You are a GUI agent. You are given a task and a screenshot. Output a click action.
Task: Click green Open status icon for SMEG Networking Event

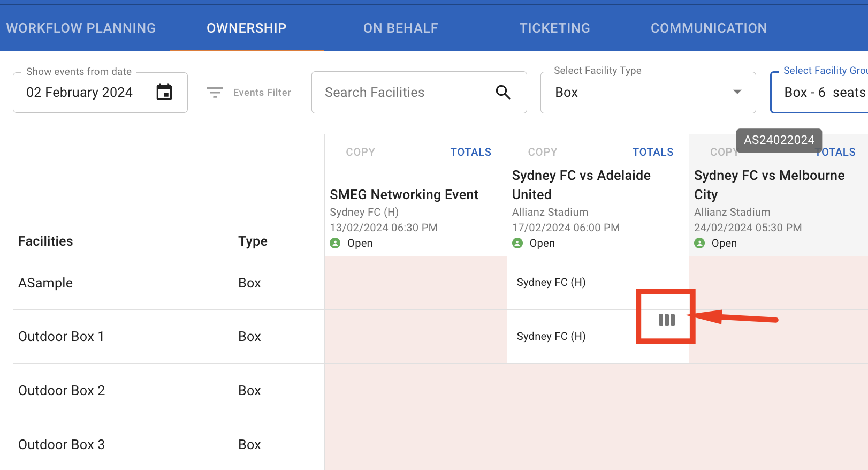335,243
